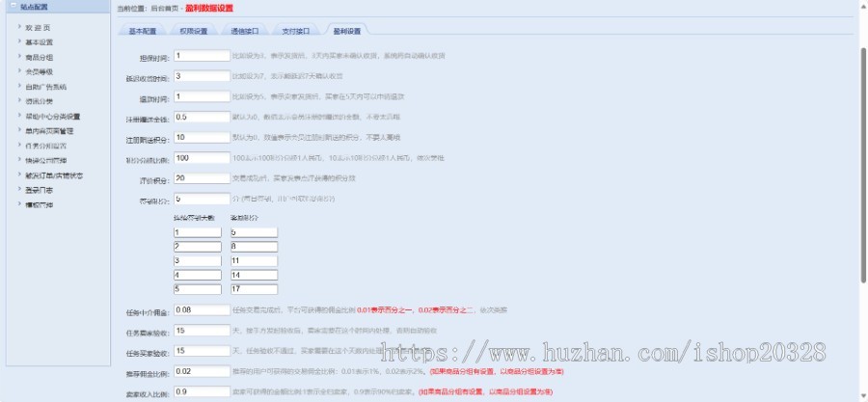868x402 pixels.
Task: Click the input showing 100
Action: (203, 157)
